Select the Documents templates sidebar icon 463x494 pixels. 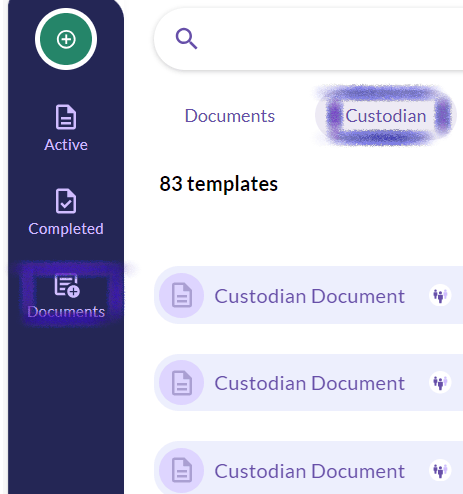pos(67,286)
